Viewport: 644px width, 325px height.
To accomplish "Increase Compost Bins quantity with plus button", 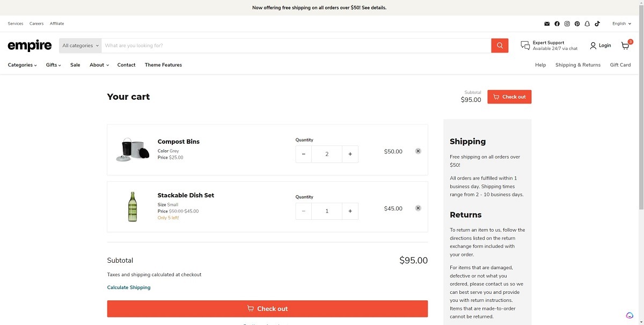I will pyautogui.click(x=350, y=154).
